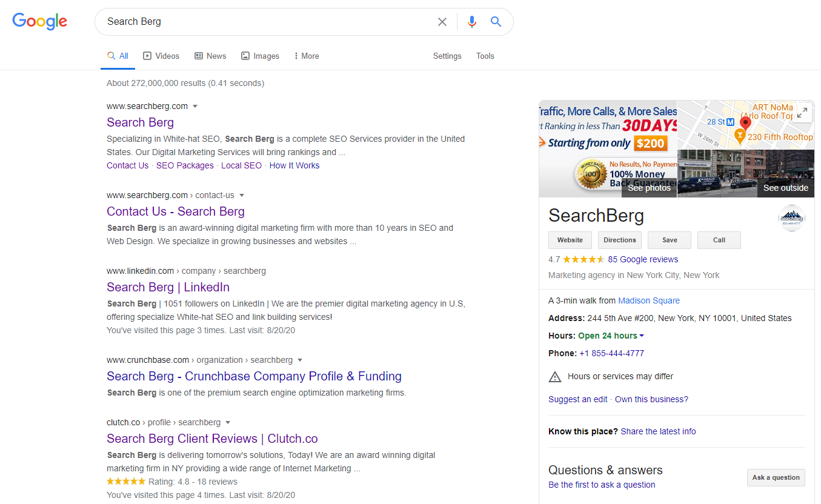Open Contact Us - Search Berg result
Viewport: 821px width, 504px height.
pyautogui.click(x=176, y=211)
